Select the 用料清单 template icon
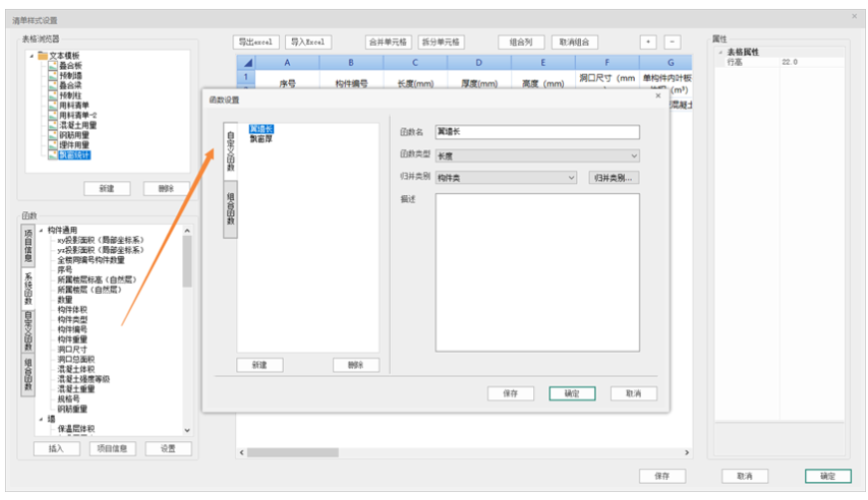 (53, 106)
